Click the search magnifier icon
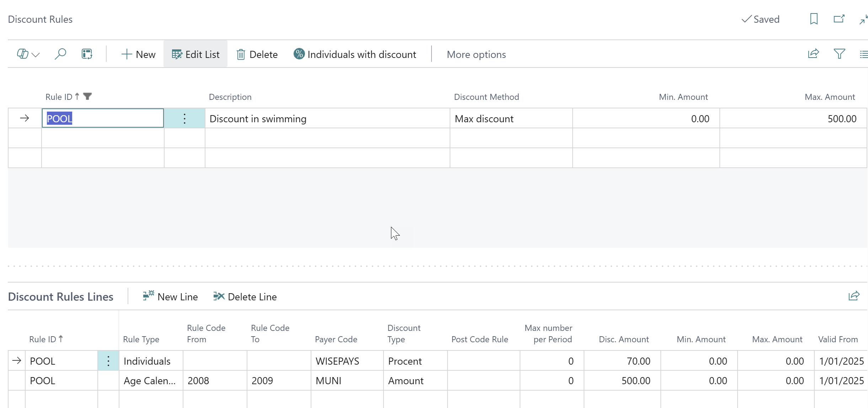Image resolution: width=868 pixels, height=408 pixels. pyautogui.click(x=60, y=54)
